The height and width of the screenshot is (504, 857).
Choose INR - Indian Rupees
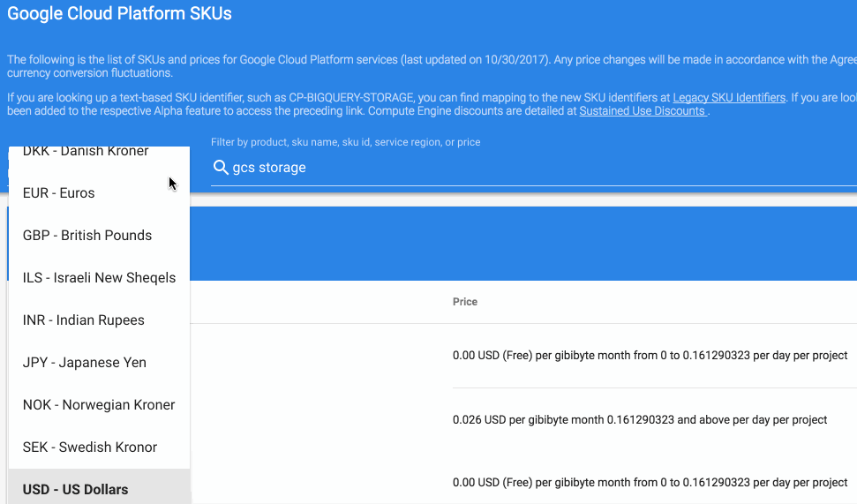[99, 320]
